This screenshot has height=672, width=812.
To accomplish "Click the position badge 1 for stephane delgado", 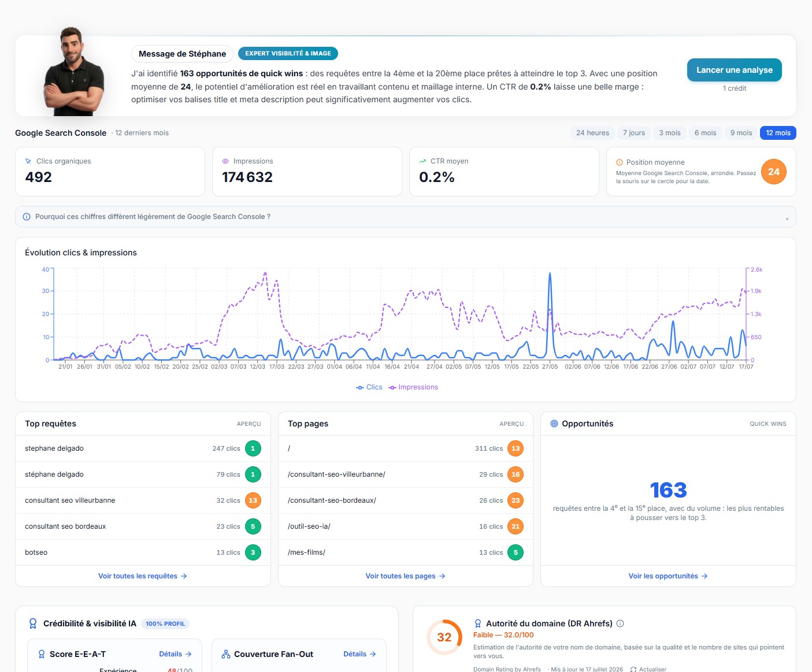I will (x=253, y=448).
